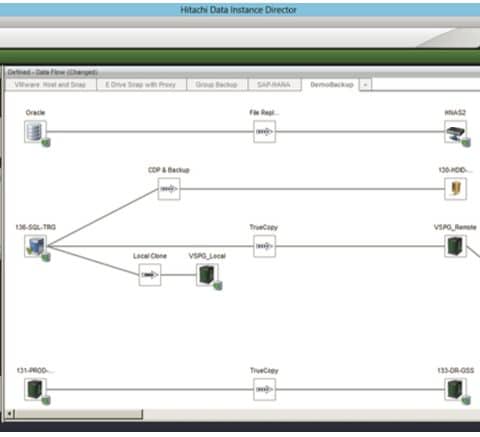Select the VSPG_Local storage node
The image size is (480, 437).
(207, 275)
